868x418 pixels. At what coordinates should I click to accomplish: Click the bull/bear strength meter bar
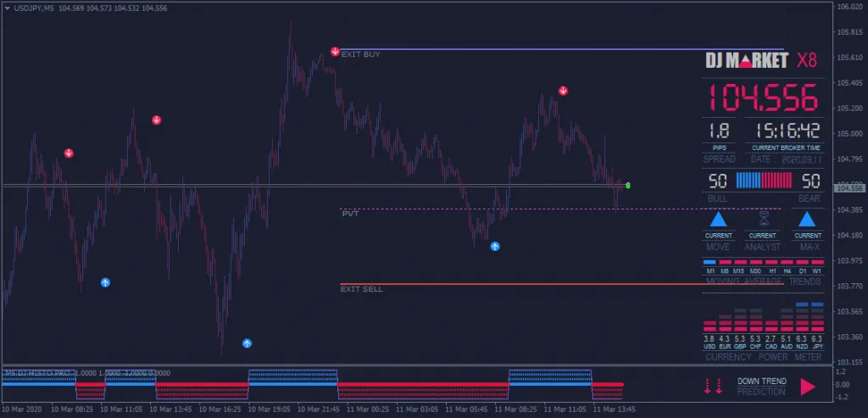764,181
